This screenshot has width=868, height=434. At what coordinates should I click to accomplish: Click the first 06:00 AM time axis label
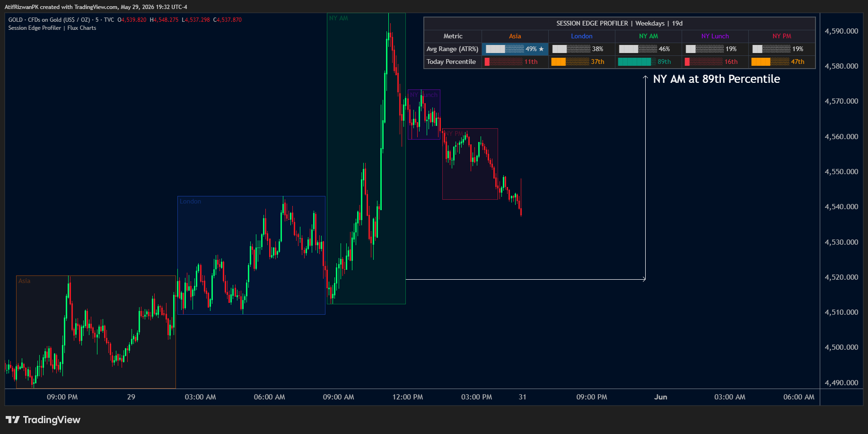pos(270,397)
